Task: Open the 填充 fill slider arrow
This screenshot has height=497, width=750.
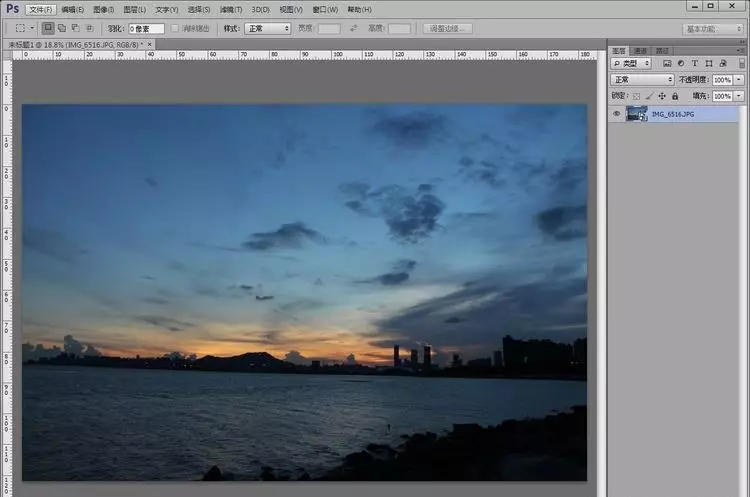Action: tap(739, 96)
